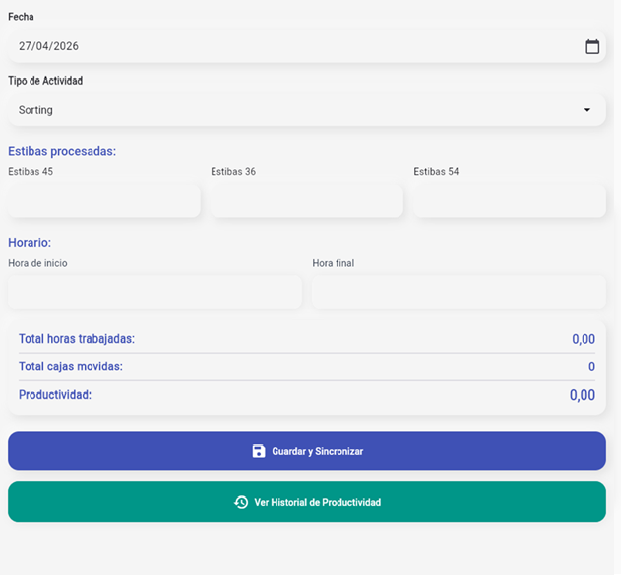Click the Total horas trabajadas label
The height and width of the screenshot is (575, 621).
[x=77, y=339]
